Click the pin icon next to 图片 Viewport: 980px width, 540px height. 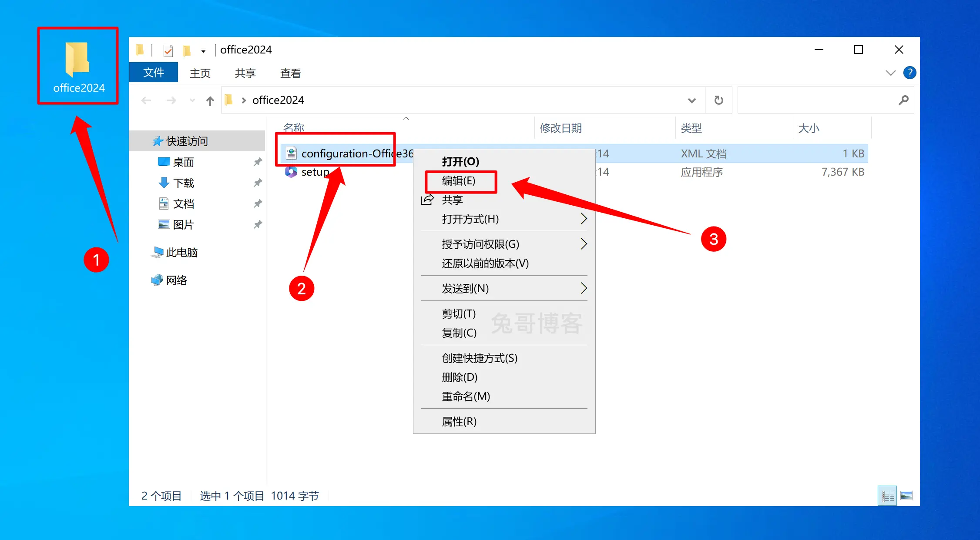click(258, 224)
